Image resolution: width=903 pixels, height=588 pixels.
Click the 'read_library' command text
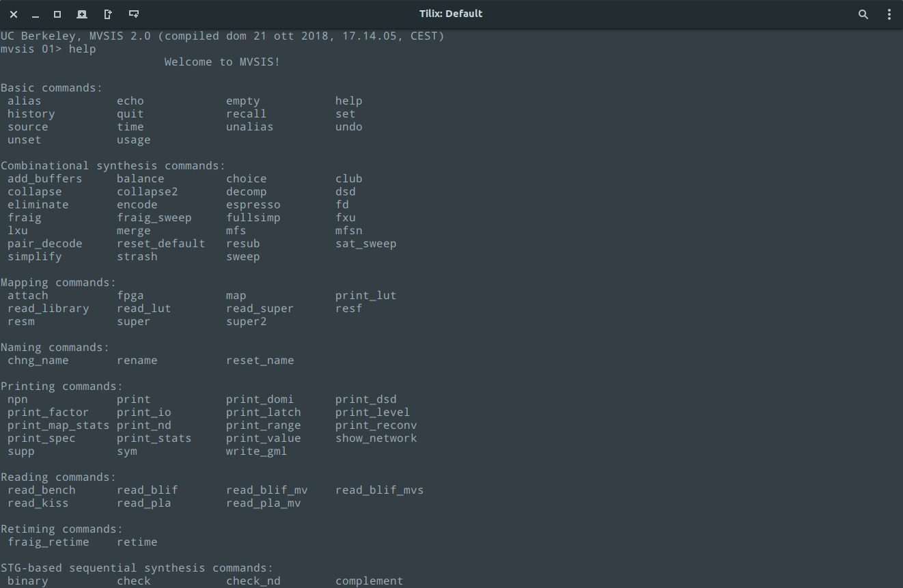(x=48, y=309)
